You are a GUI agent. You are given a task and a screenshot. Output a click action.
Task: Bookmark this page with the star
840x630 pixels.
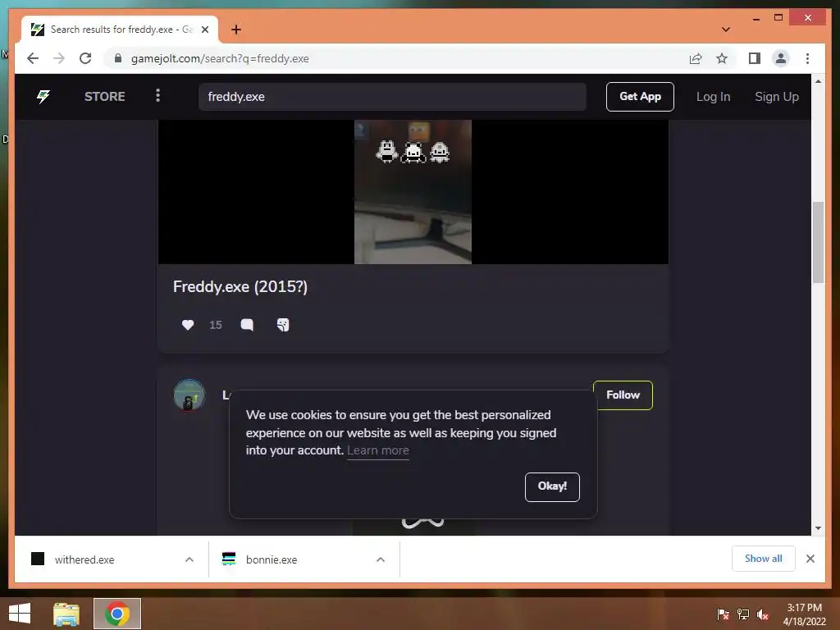pyautogui.click(x=722, y=58)
